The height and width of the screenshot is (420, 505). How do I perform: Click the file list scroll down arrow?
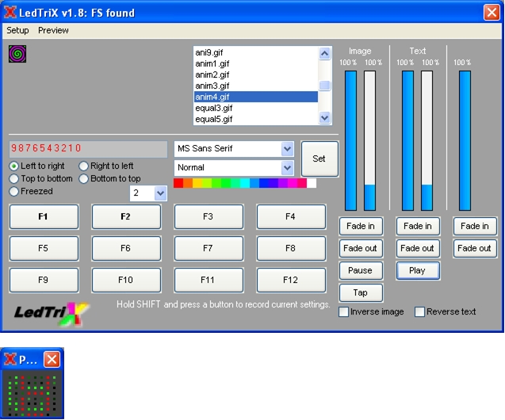point(325,118)
